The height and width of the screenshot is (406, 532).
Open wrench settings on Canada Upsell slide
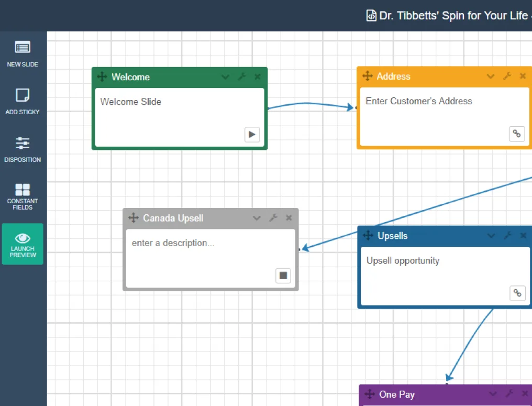(273, 218)
